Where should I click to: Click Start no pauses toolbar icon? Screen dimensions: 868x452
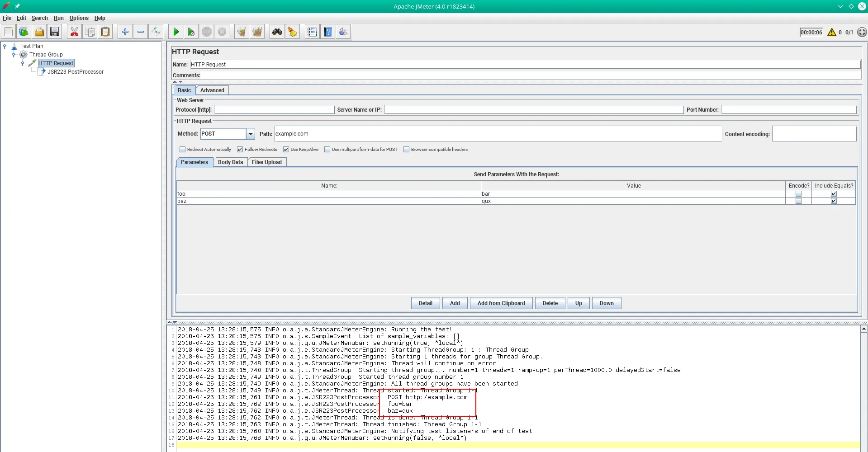coord(191,32)
